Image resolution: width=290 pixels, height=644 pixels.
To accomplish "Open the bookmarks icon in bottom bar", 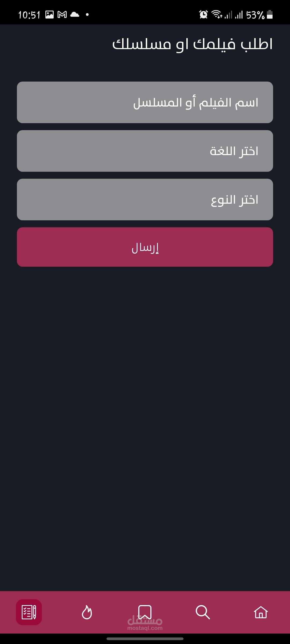I will [x=145, y=612].
